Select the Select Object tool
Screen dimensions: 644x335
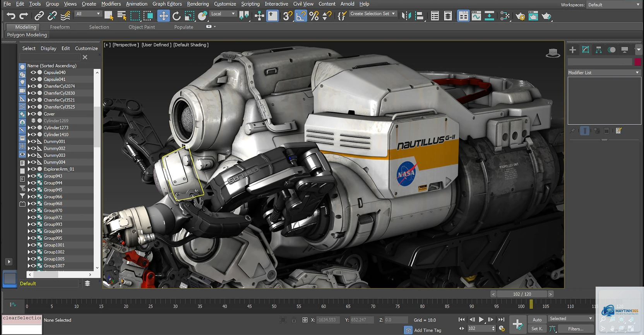click(x=109, y=16)
